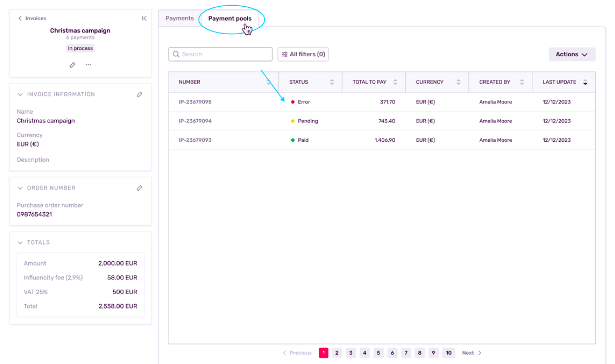
Task: Sort by Total to pay column
Action: pos(395,82)
